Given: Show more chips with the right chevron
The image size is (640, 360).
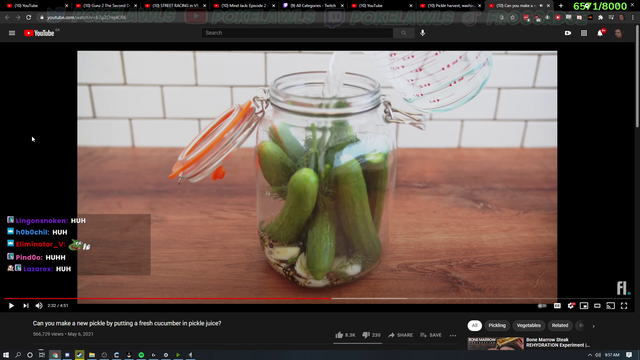Looking at the screenshot, I should (x=593, y=326).
